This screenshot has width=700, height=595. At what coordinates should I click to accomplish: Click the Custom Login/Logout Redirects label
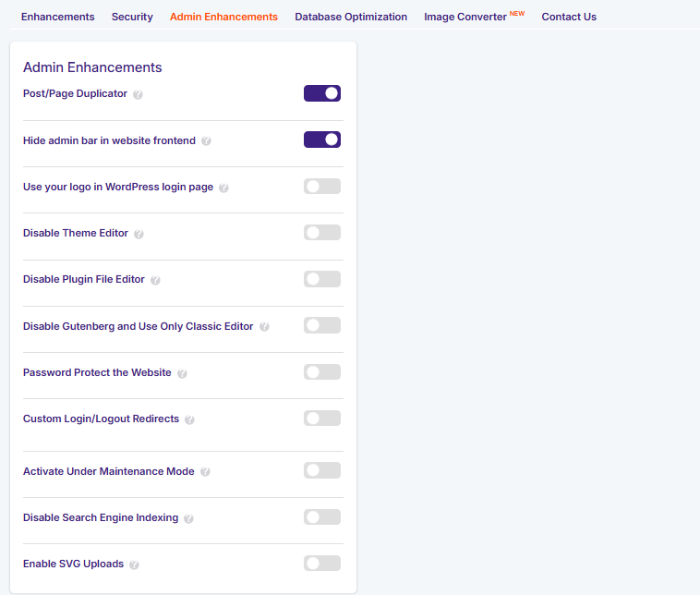click(101, 419)
